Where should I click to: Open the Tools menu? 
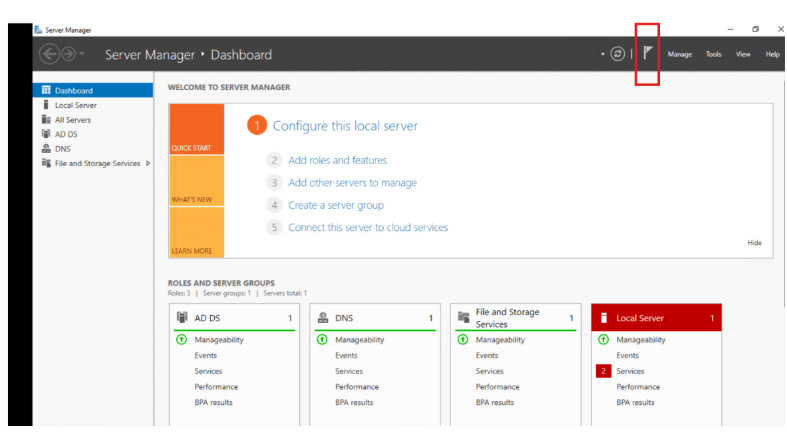pyautogui.click(x=713, y=54)
